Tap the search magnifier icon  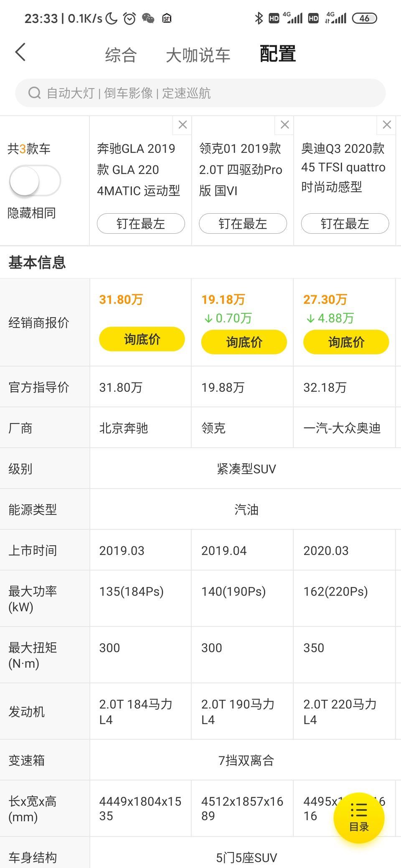tap(34, 93)
